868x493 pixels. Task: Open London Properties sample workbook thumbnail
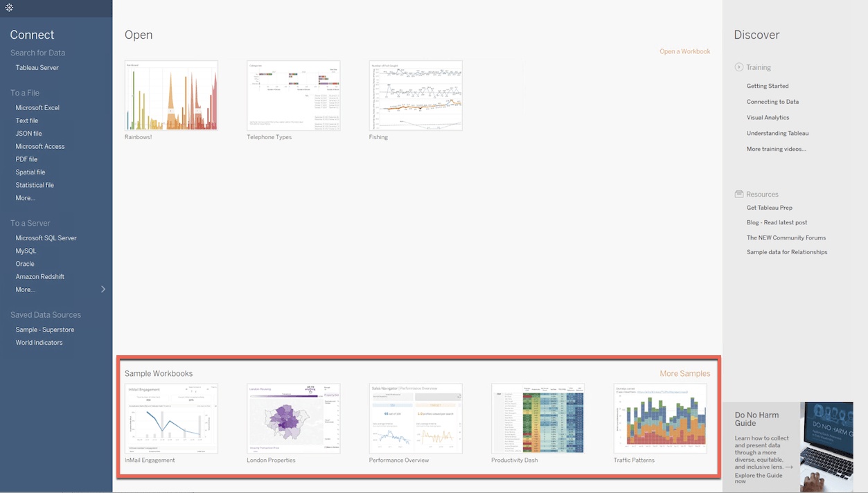(x=294, y=419)
